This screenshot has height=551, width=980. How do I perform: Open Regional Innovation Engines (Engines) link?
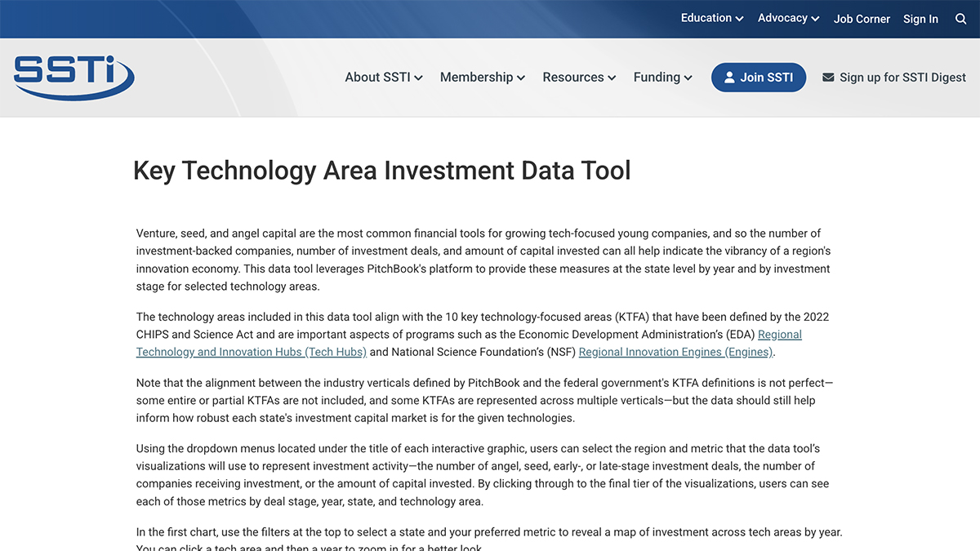(675, 352)
